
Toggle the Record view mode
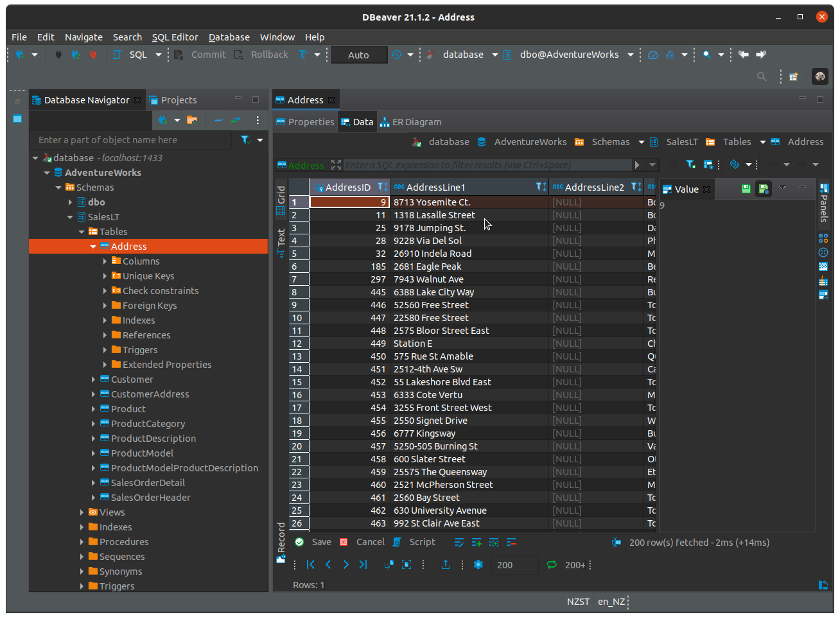point(281,543)
